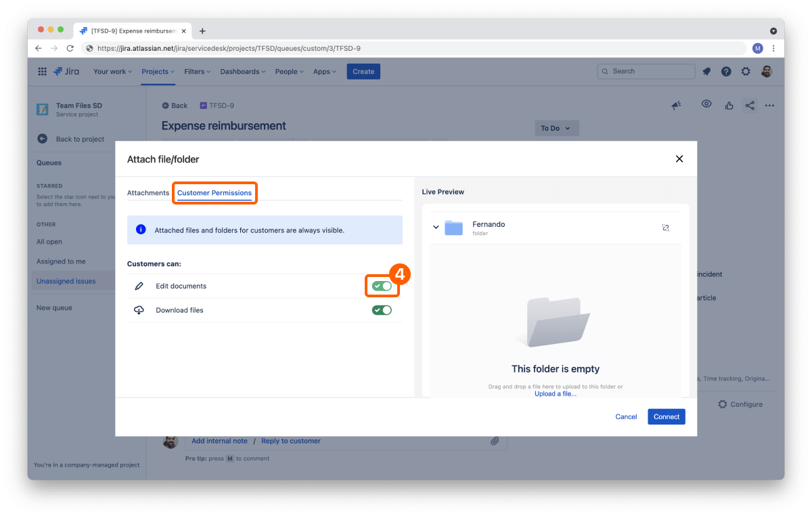Click the info icon in the banner

tap(141, 230)
